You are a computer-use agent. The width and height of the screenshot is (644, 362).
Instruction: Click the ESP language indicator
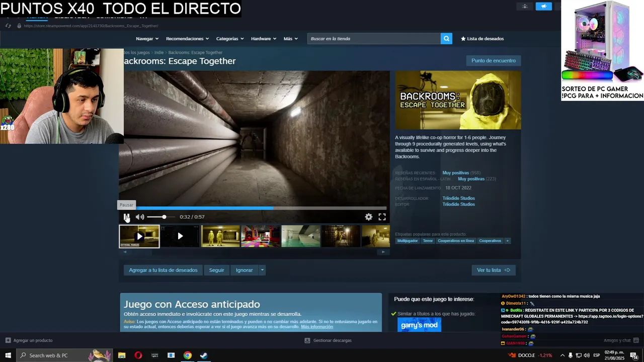coord(597,355)
